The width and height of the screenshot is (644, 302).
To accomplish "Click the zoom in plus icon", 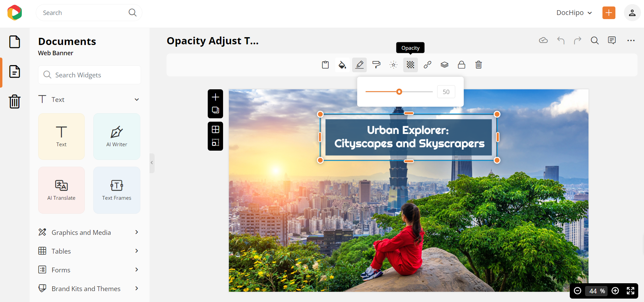I will click(615, 291).
